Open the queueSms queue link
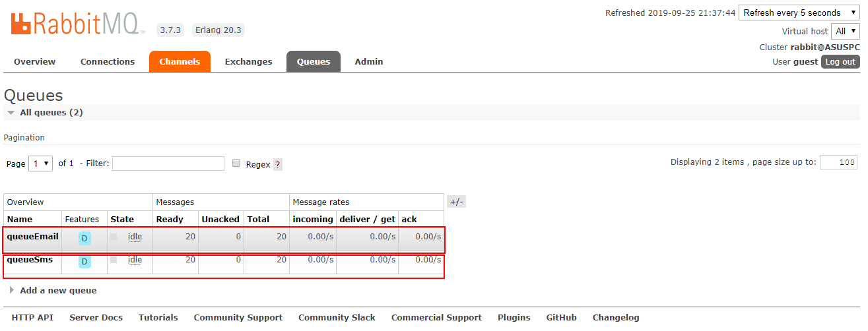 click(30, 260)
